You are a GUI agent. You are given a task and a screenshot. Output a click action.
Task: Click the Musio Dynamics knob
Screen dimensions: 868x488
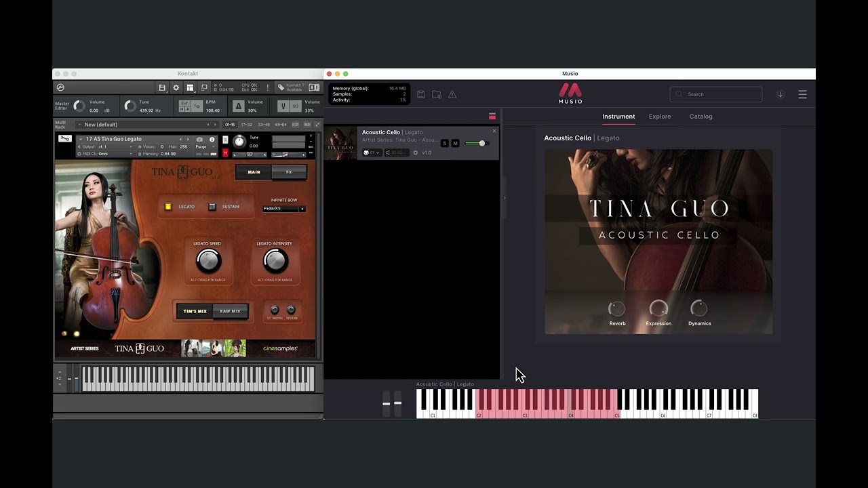coord(699,309)
